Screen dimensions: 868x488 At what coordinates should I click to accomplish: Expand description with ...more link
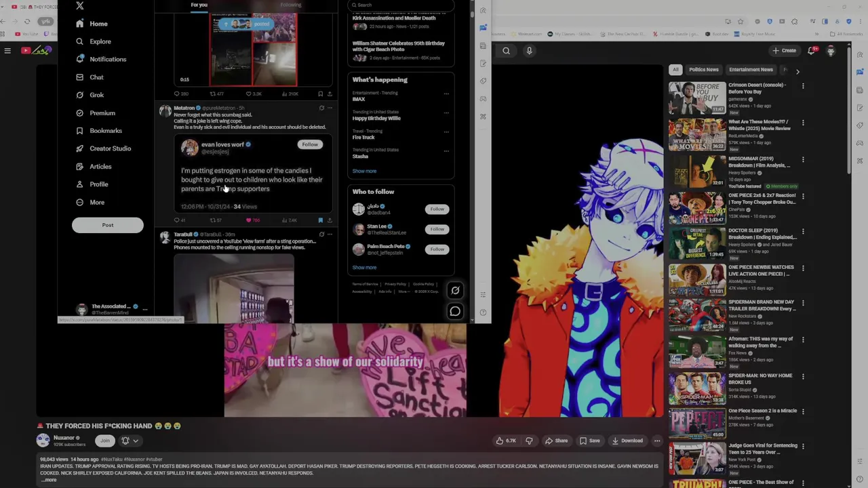pyautogui.click(x=49, y=480)
